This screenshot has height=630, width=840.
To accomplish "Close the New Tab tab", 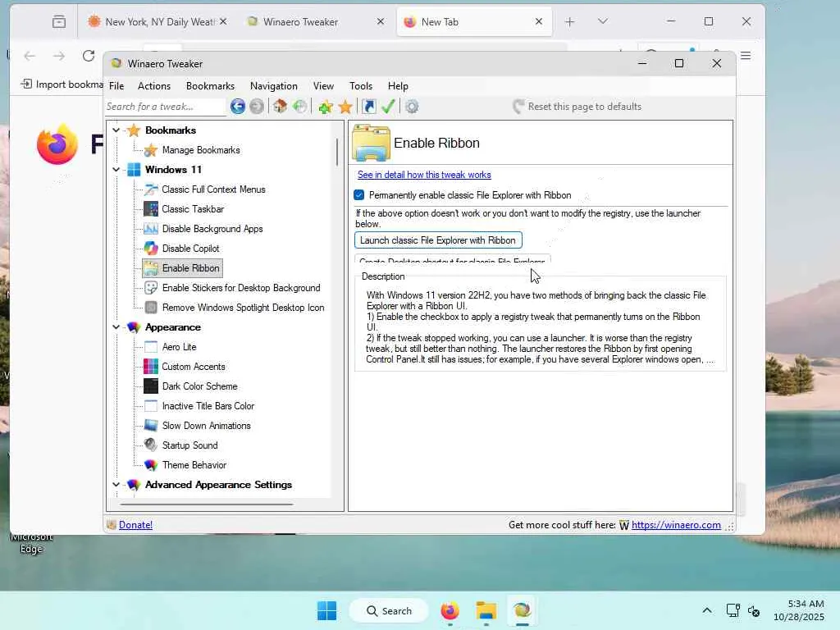I will pos(539,21).
